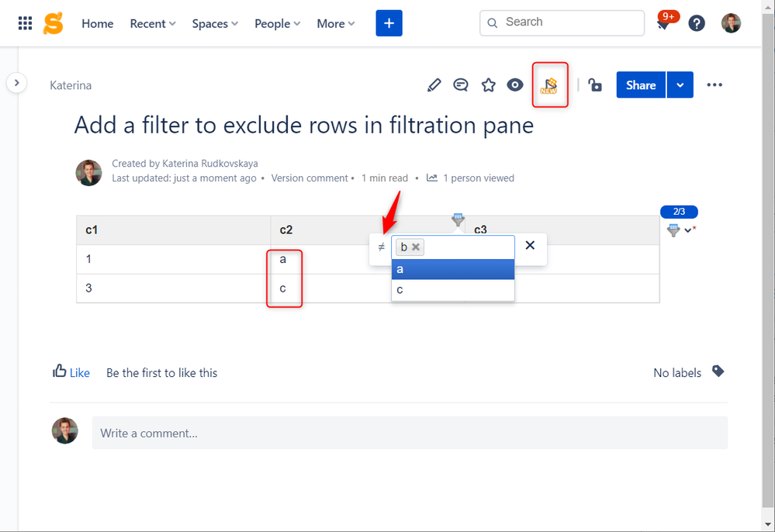This screenshot has width=775, height=532.
Task: Remove the 'b' filter token
Action: [417, 247]
